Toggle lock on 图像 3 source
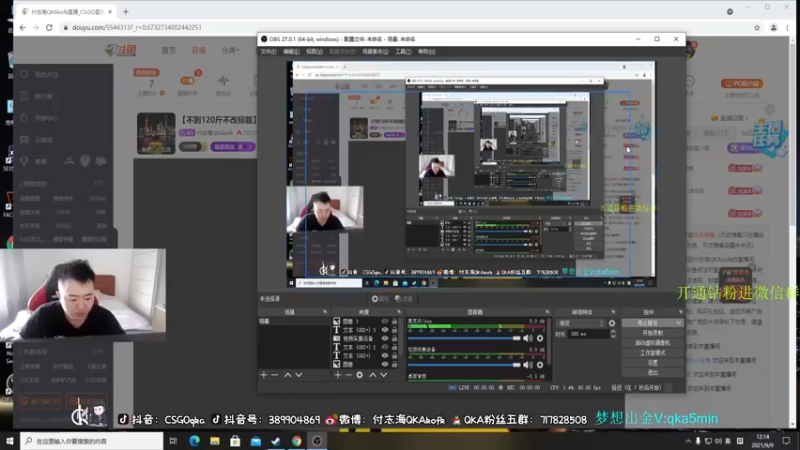The image size is (800, 450). point(394,321)
